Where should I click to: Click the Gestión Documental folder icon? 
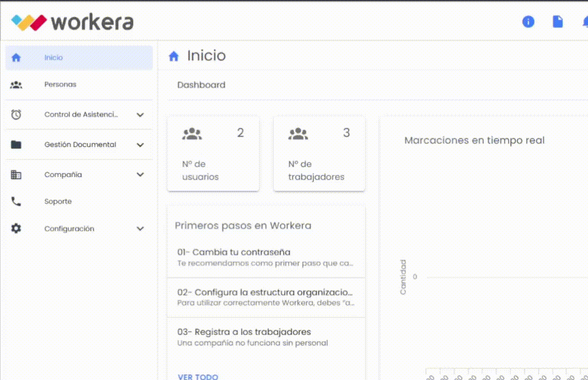16,144
